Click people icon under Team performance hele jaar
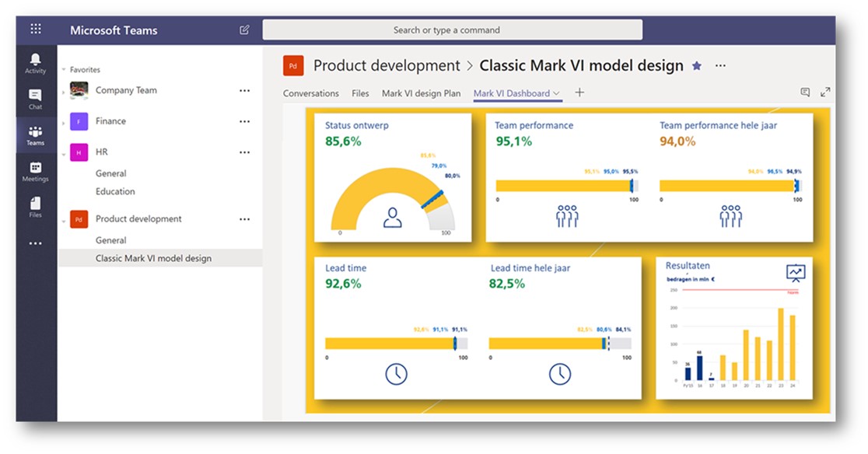Viewport: 868px width, 454px height. click(730, 215)
